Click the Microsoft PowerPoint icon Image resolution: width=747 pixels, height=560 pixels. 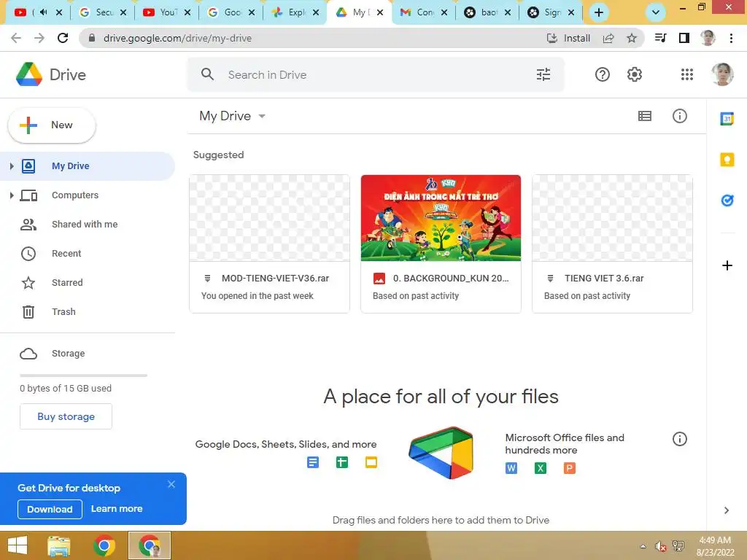tap(569, 468)
